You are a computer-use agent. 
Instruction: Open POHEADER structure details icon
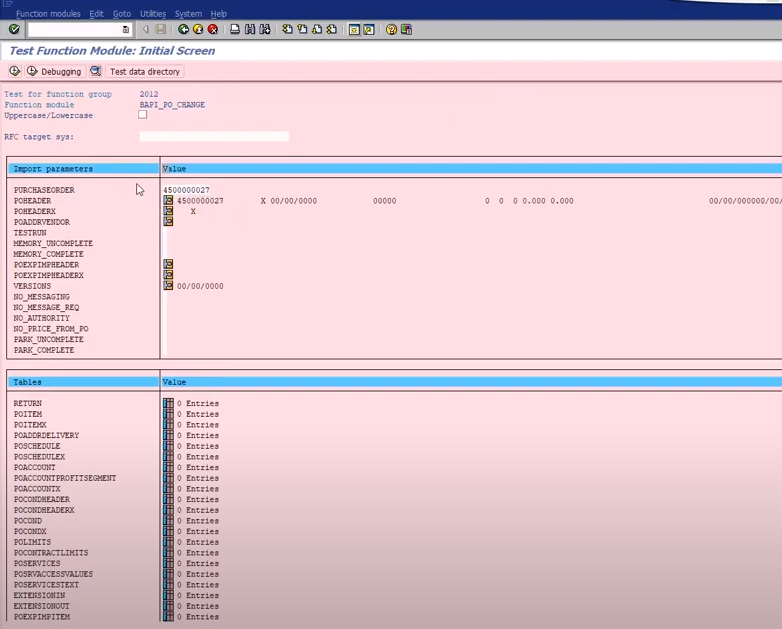click(168, 201)
